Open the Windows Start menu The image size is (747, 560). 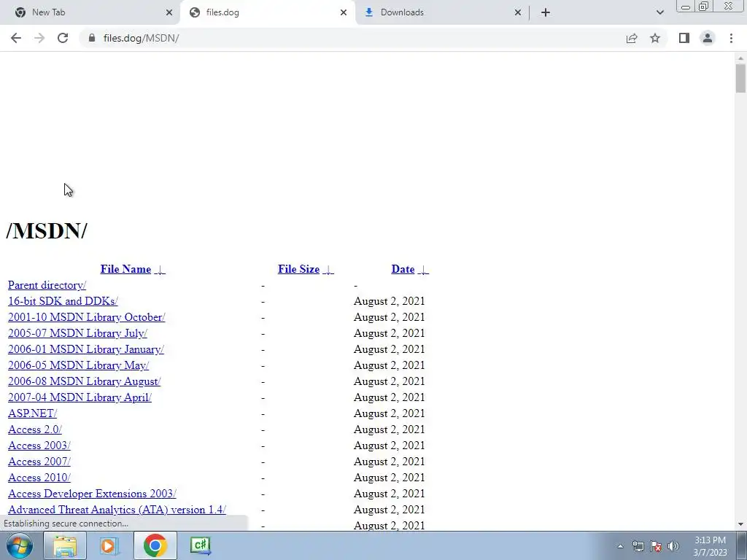(20, 545)
